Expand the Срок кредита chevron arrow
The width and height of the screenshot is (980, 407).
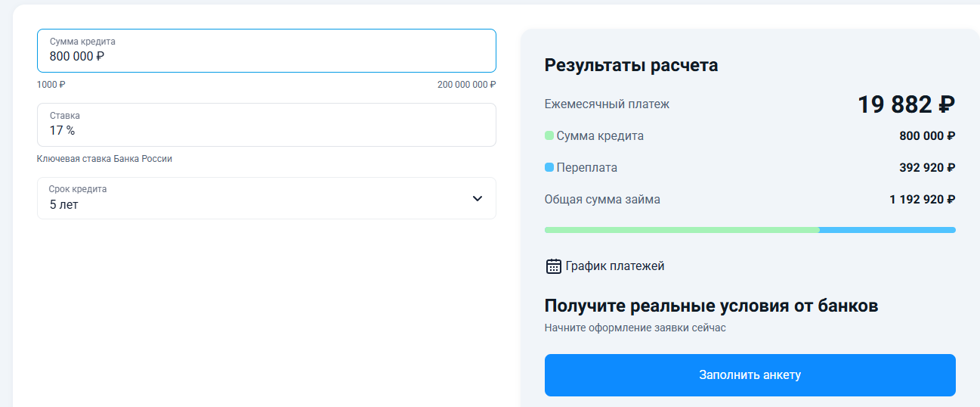(x=477, y=198)
